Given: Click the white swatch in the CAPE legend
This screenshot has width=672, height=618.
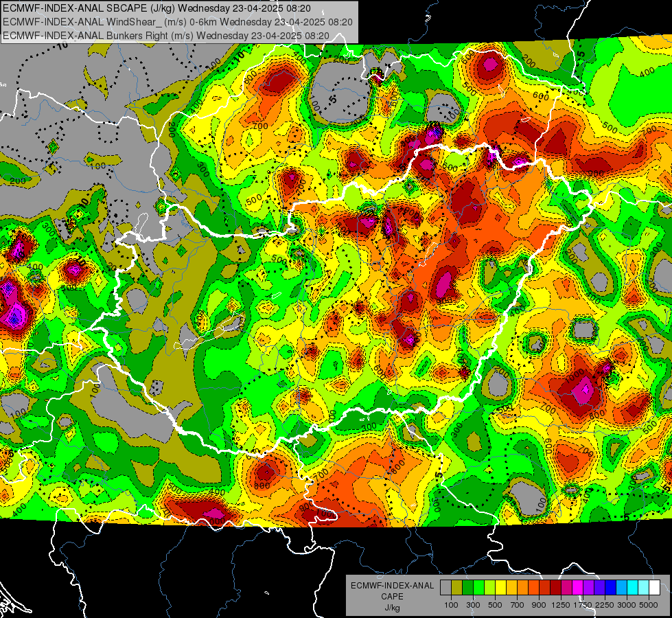Looking at the screenshot, I should click(654, 587).
